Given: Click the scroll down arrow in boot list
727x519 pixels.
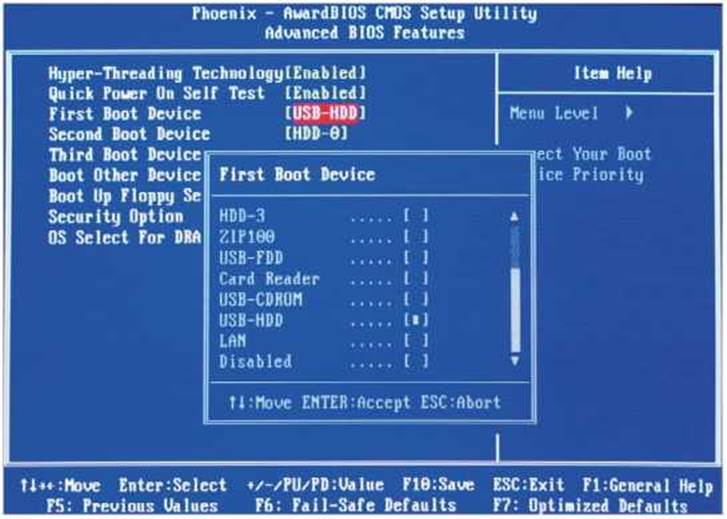Looking at the screenshot, I should click(514, 360).
